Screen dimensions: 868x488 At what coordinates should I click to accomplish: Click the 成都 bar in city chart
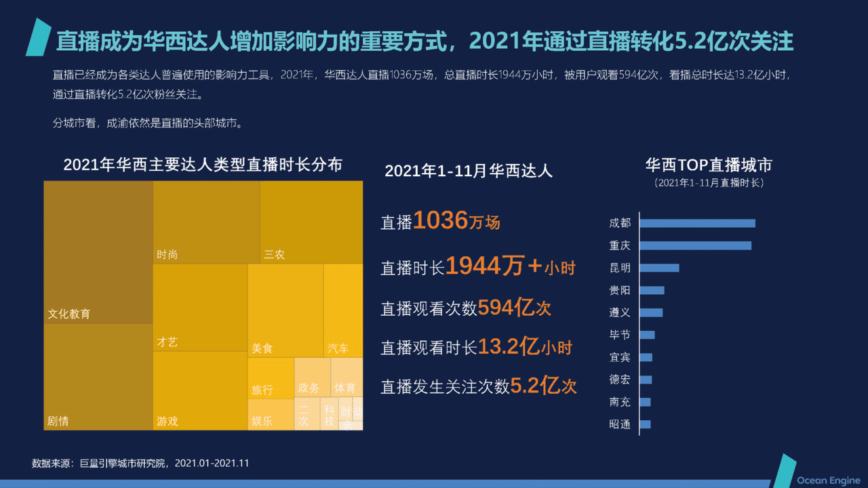[698, 223]
